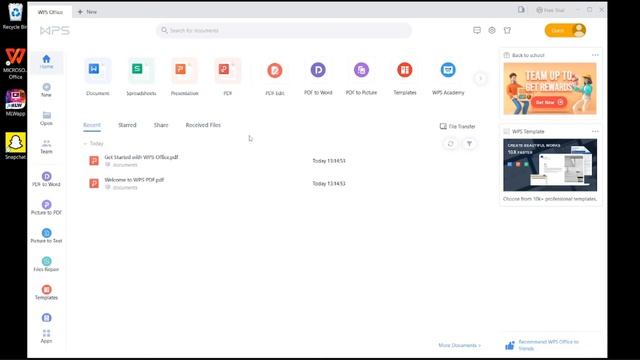Open Templates from the left sidebar
Screen dimensions: 640x360
pyautogui.click(x=47, y=292)
